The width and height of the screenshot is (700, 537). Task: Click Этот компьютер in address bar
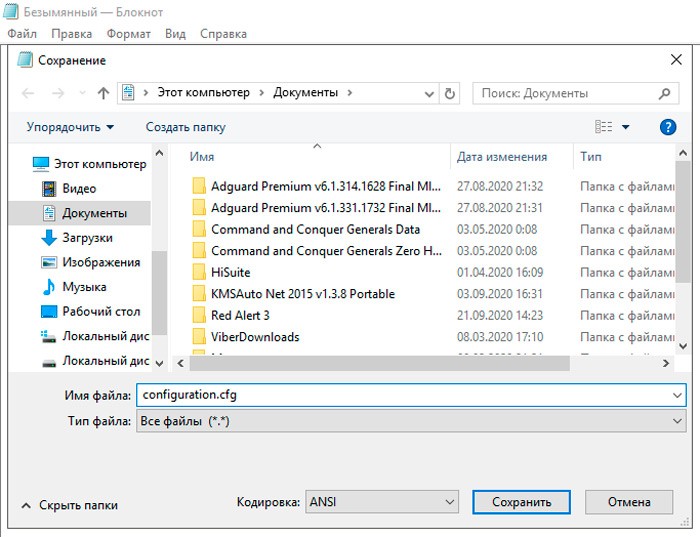(203, 93)
